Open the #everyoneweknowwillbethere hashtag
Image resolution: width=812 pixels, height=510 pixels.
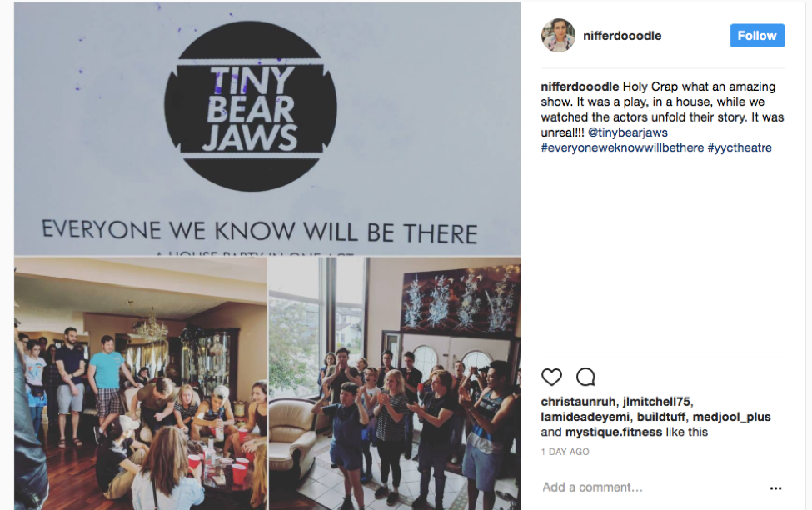(622, 147)
